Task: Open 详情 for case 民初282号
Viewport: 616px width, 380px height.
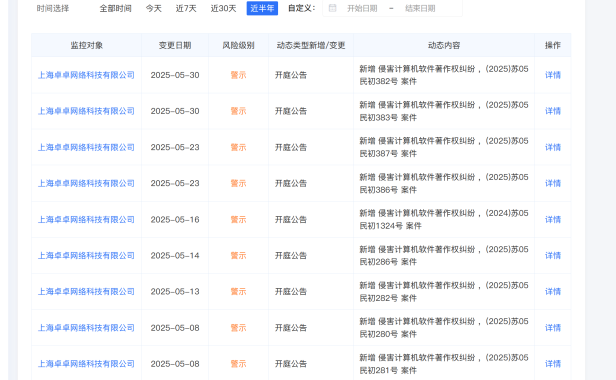Action: (x=553, y=292)
